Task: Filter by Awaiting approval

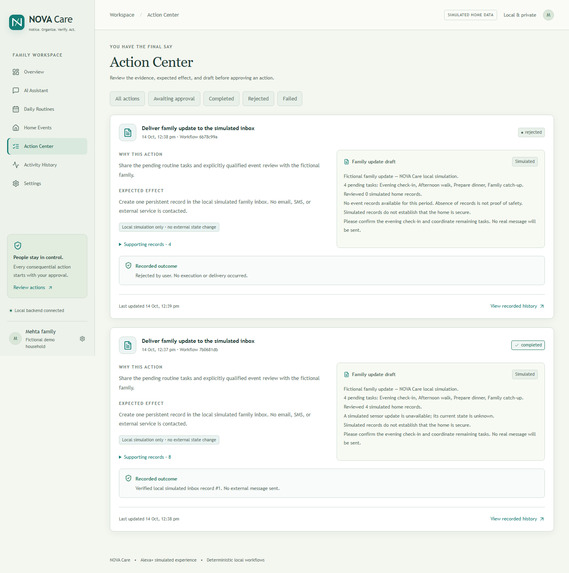Action: tap(174, 99)
